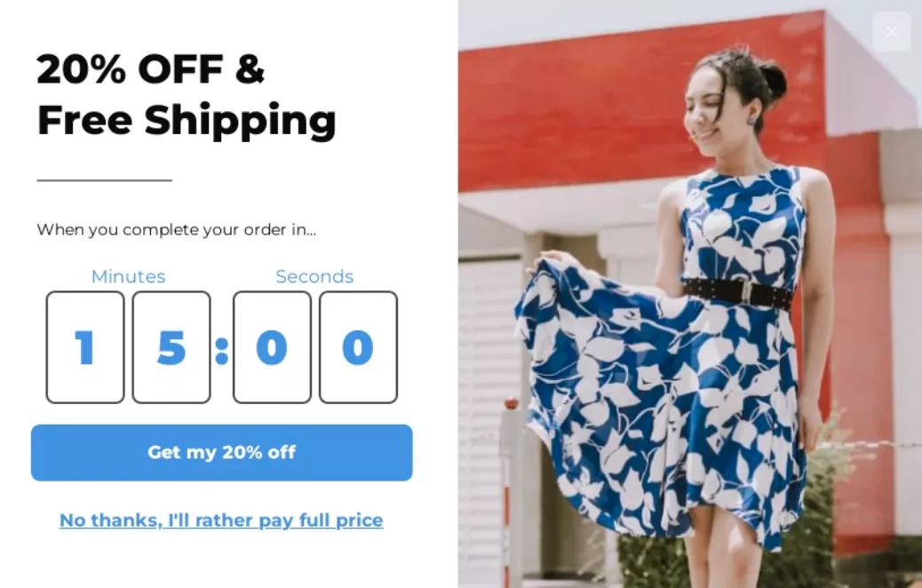
Task: Click the first minutes digit showing 1
Action: [85, 347]
